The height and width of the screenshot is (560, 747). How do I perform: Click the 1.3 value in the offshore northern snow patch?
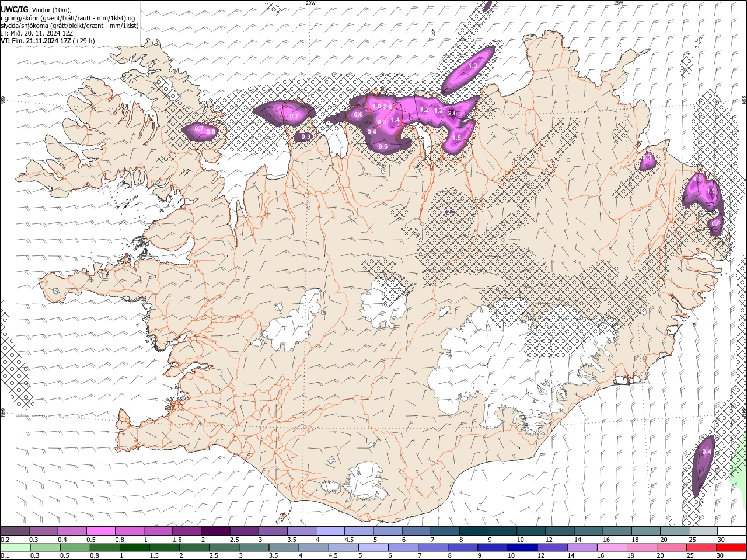coord(473,66)
